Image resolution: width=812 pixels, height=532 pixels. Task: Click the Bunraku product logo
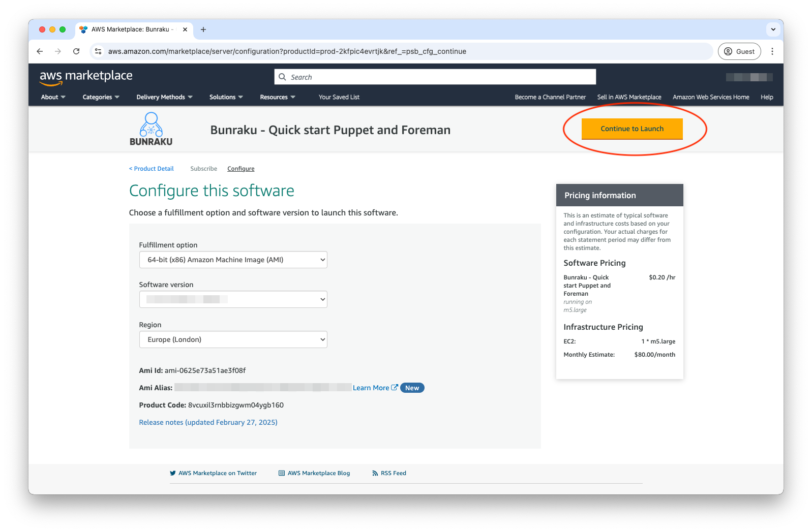pyautogui.click(x=151, y=129)
